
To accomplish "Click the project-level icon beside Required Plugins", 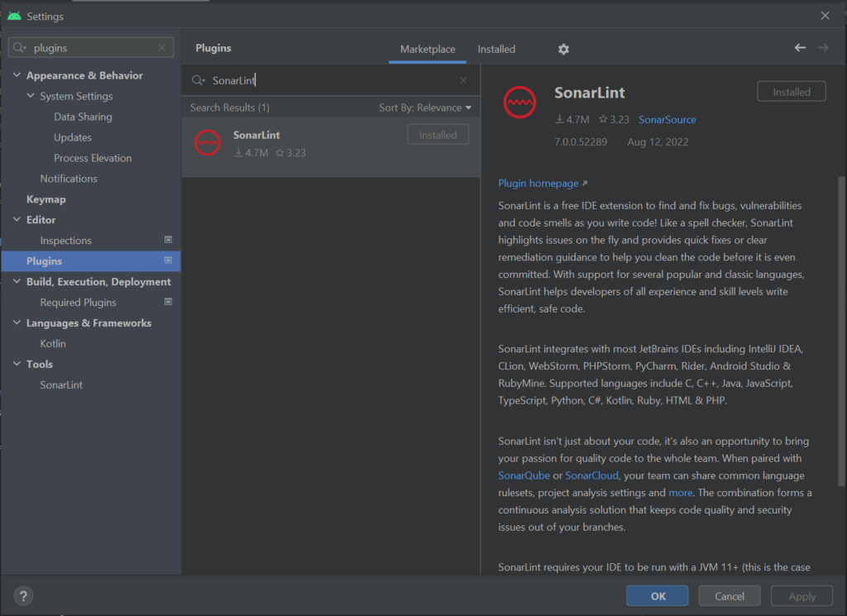I will coord(169,302).
